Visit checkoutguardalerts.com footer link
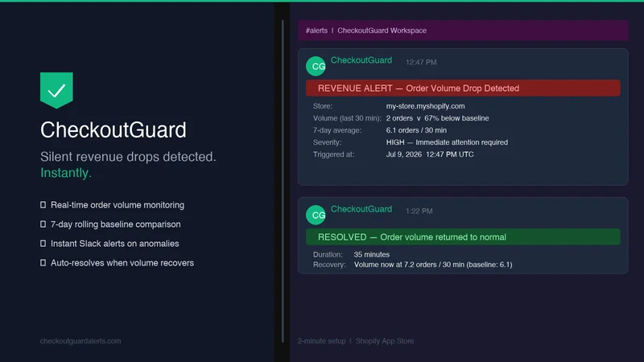 (x=80, y=341)
